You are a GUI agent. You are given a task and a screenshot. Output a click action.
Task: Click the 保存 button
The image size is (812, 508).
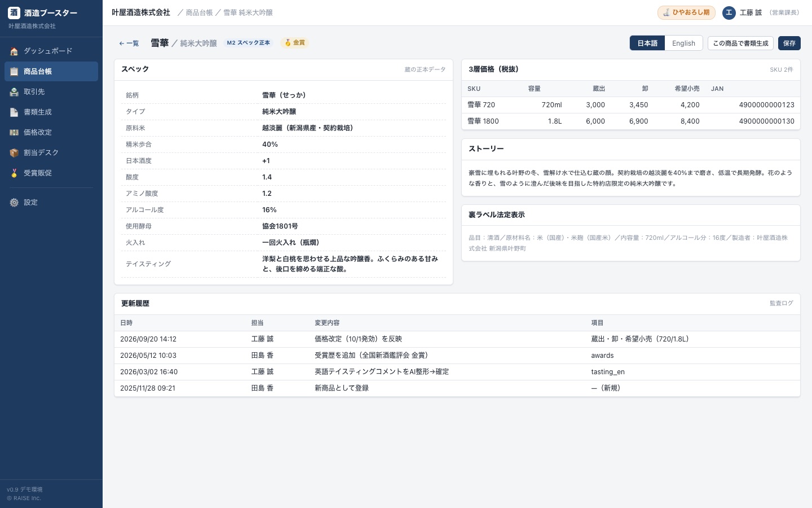tap(789, 43)
